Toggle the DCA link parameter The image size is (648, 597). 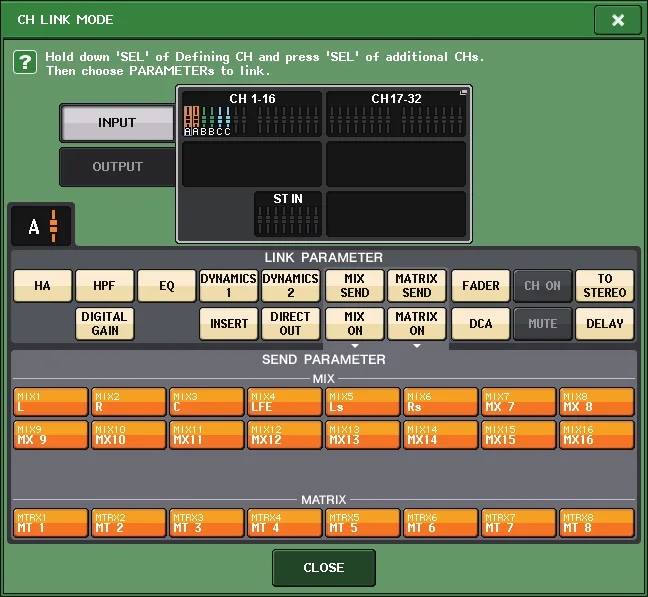[x=481, y=324]
